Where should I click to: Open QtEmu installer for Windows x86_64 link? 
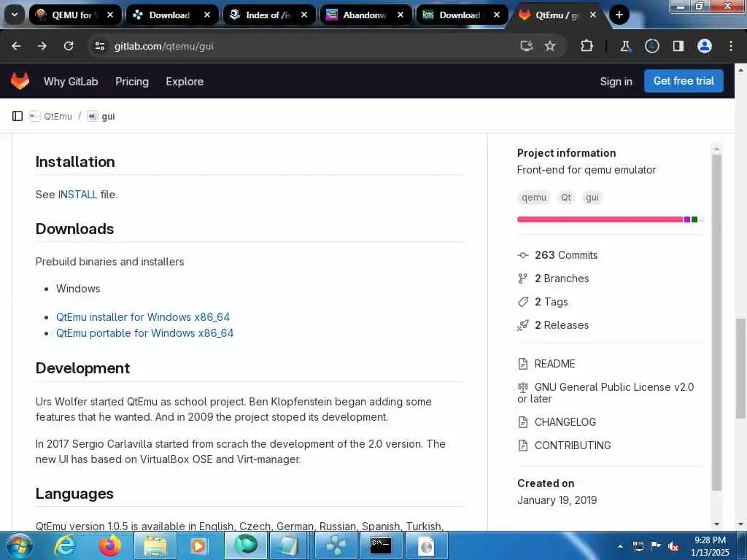[143, 317]
